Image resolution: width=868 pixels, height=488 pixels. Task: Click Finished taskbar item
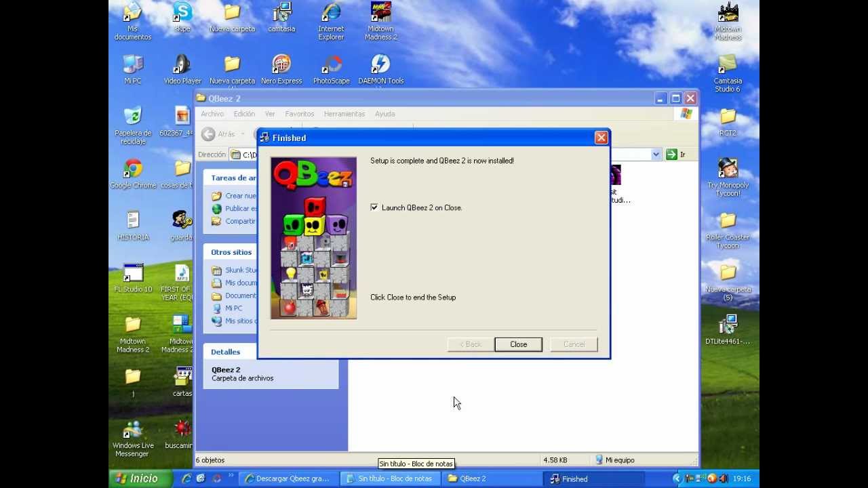coord(593,479)
